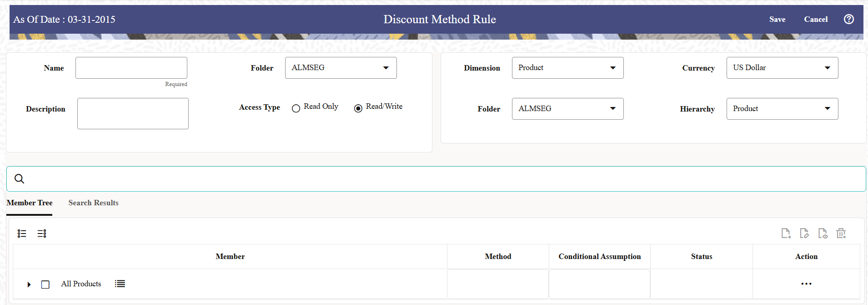Screen dimensions: 868x305
Task: Click the Action column header
Action: (x=806, y=257)
